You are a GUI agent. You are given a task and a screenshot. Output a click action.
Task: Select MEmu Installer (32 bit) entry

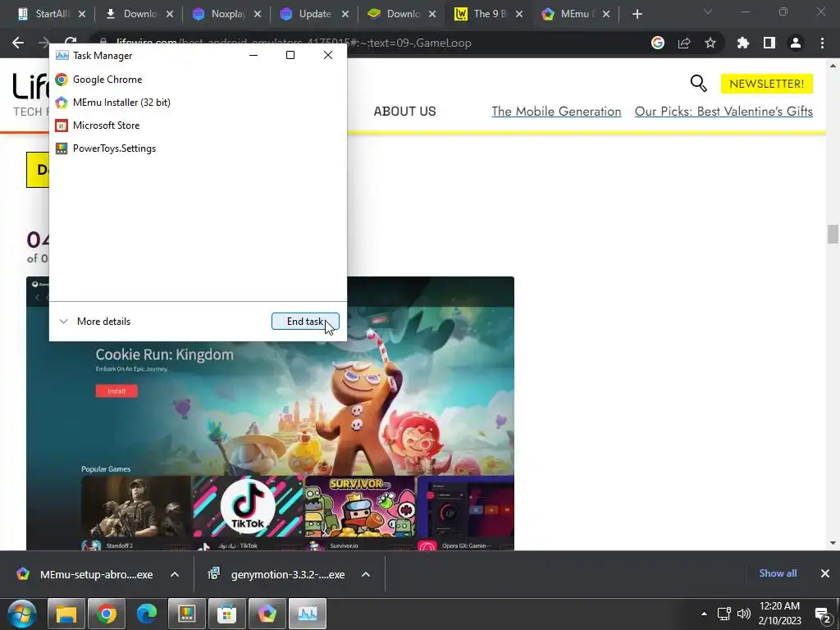[198, 103]
